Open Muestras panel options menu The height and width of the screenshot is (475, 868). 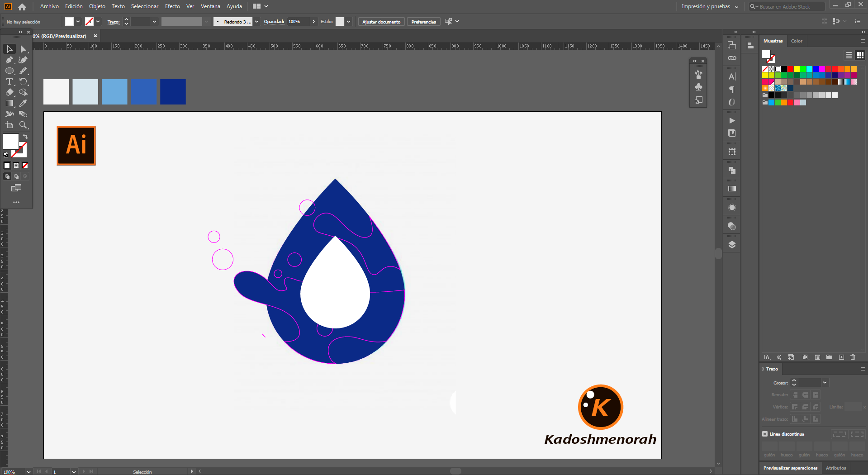coord(863,41)
